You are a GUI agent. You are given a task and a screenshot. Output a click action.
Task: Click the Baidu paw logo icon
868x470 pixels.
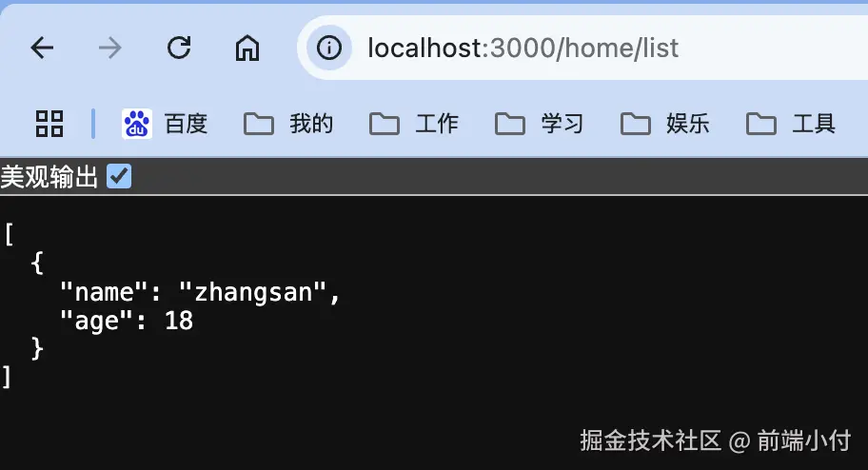pyautogui.click(x=137, y=124)
